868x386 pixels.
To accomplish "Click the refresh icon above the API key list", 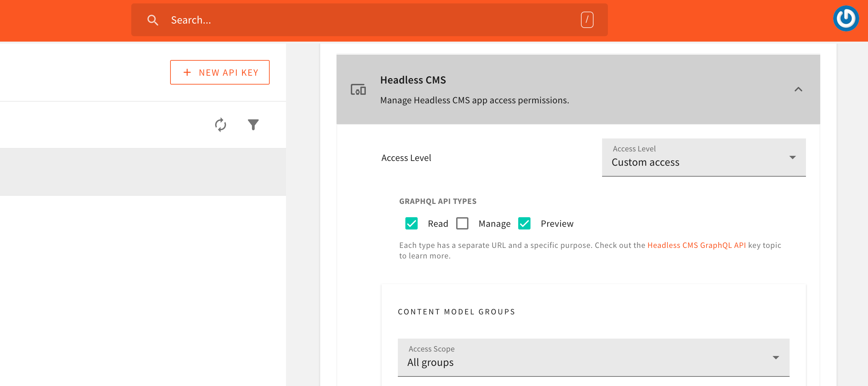I will [x=220, y=125].
